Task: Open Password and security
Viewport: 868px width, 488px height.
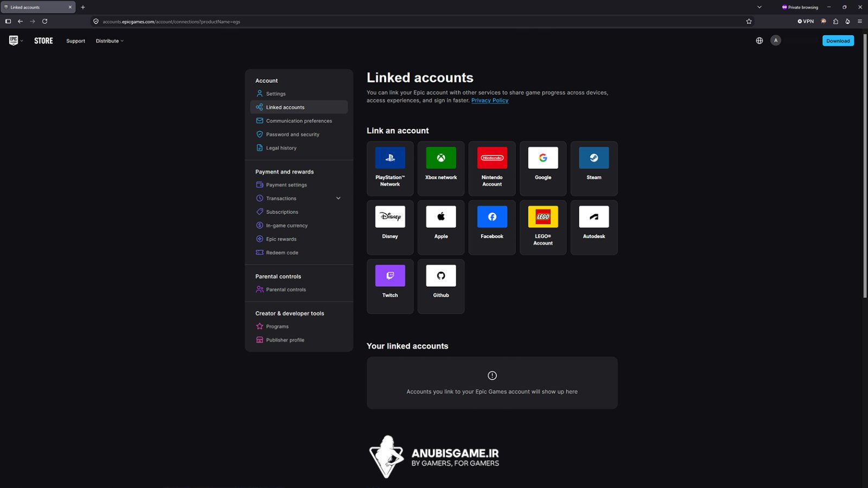Action: tap(299, 134)
